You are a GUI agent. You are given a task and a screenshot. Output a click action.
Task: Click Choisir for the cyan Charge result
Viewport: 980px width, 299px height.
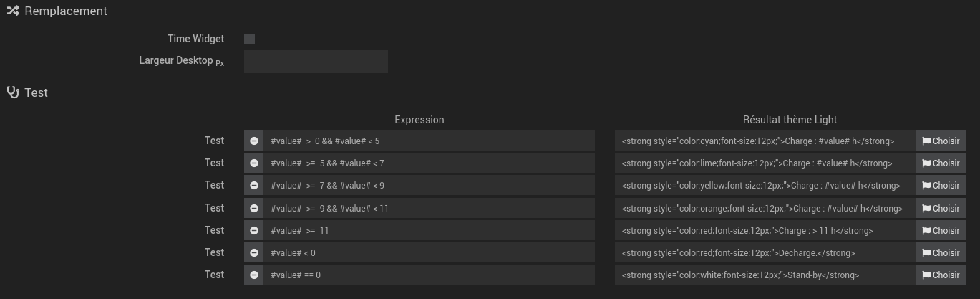pyautogui.click(x=941, y=141)
